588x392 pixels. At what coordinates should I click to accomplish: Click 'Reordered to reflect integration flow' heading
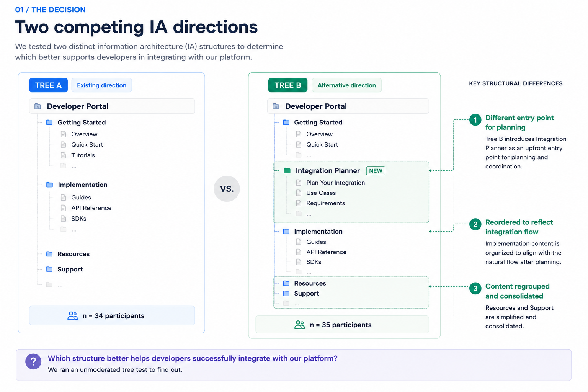(519, 227)
